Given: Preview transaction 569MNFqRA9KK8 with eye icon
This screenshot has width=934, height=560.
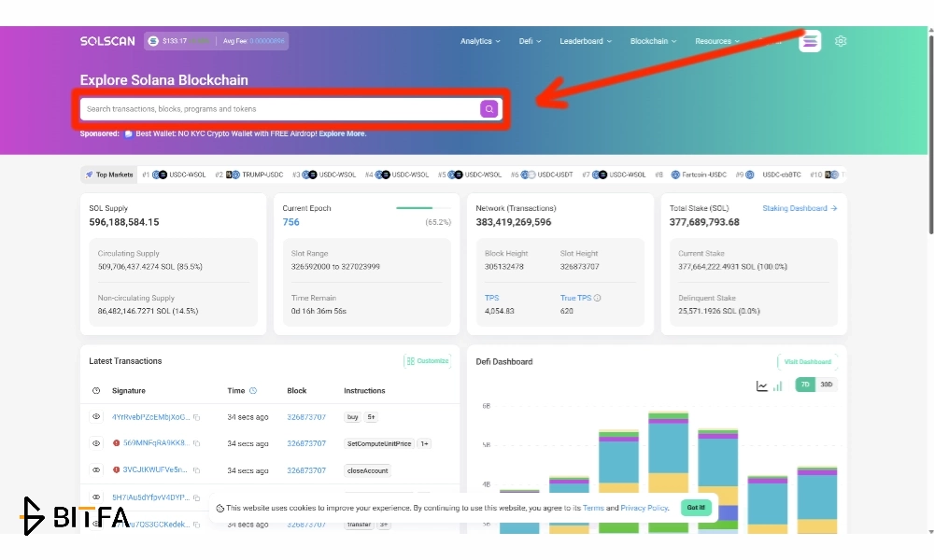Looking at the screenshot, I should coord(96,443).
